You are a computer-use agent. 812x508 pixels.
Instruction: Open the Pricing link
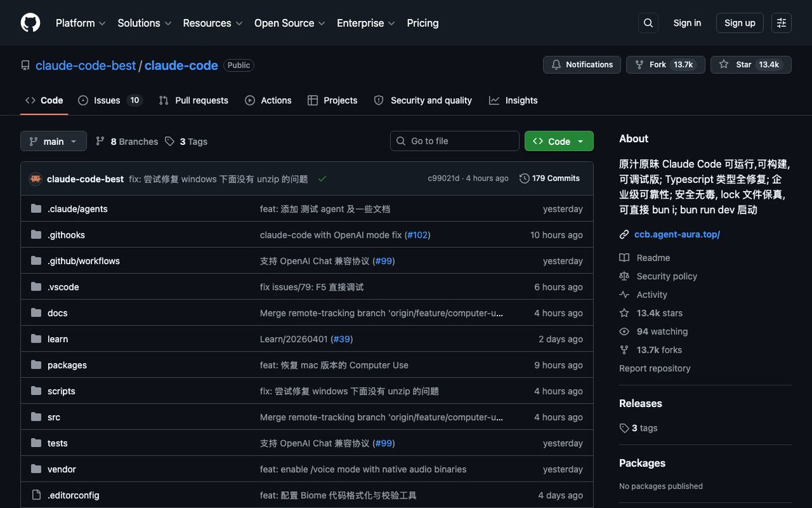point(423,23)
